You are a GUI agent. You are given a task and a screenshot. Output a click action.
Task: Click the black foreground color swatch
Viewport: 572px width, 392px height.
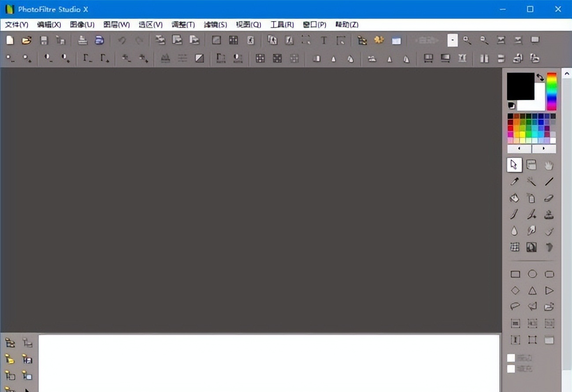pos(520,86)
